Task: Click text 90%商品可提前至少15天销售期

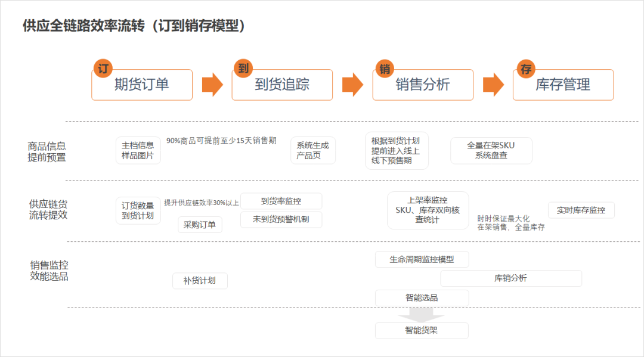Action: (x=221, y=141)
